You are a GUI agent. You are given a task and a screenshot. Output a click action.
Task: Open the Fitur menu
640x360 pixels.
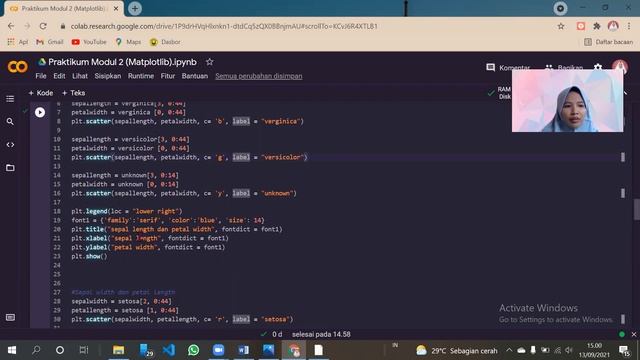click(168, 76)
